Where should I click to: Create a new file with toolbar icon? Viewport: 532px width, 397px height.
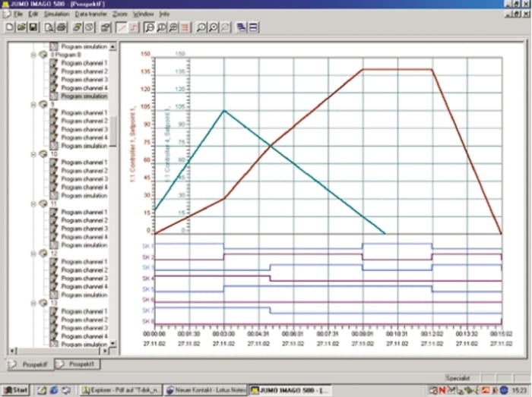click(x=9, y=27)
